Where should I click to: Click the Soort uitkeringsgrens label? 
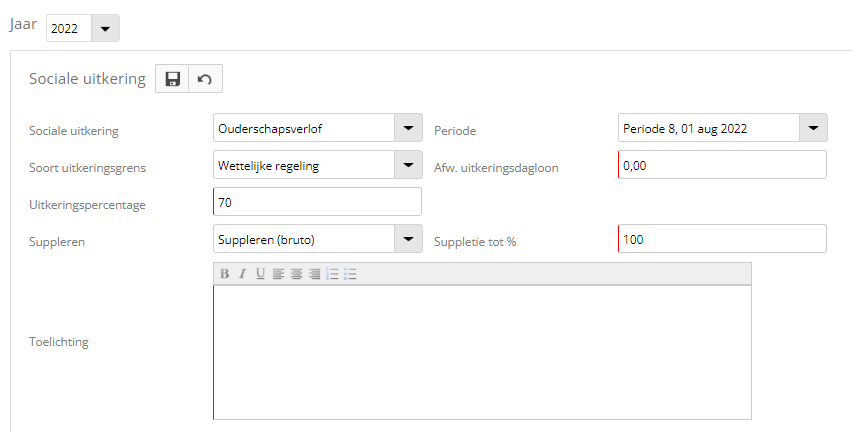tap(87, 168)
